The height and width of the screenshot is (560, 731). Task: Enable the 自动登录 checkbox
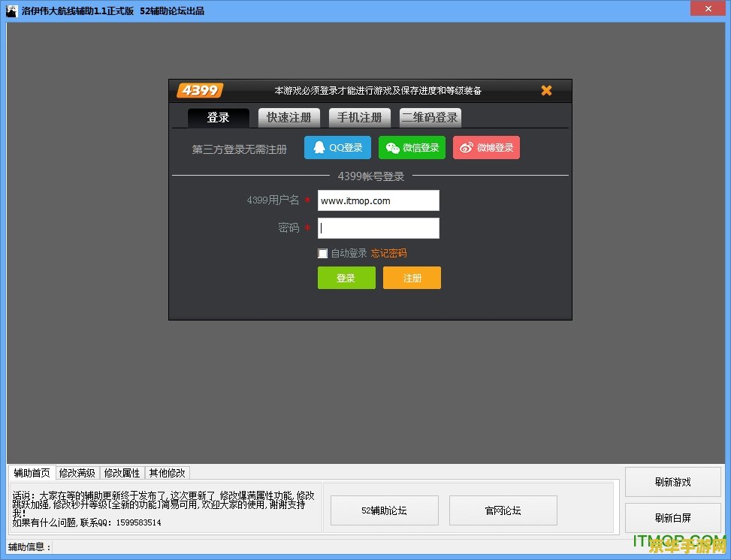(322, 254)
